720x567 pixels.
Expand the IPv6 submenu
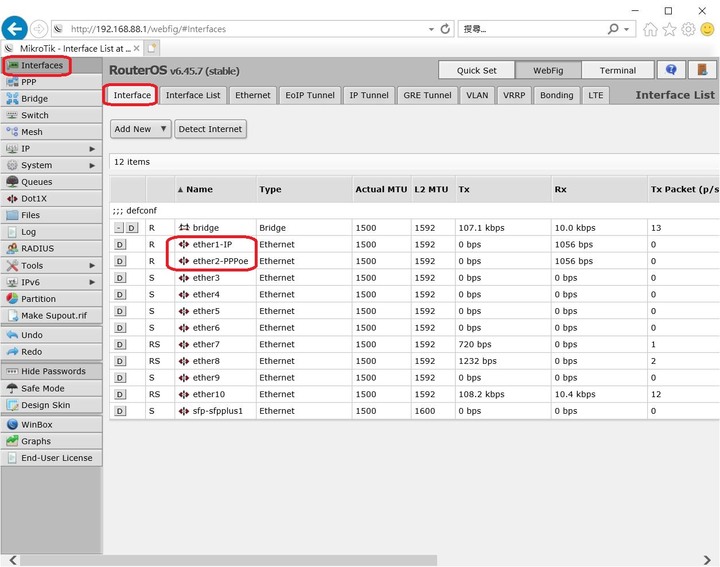[x=51, y=282]
